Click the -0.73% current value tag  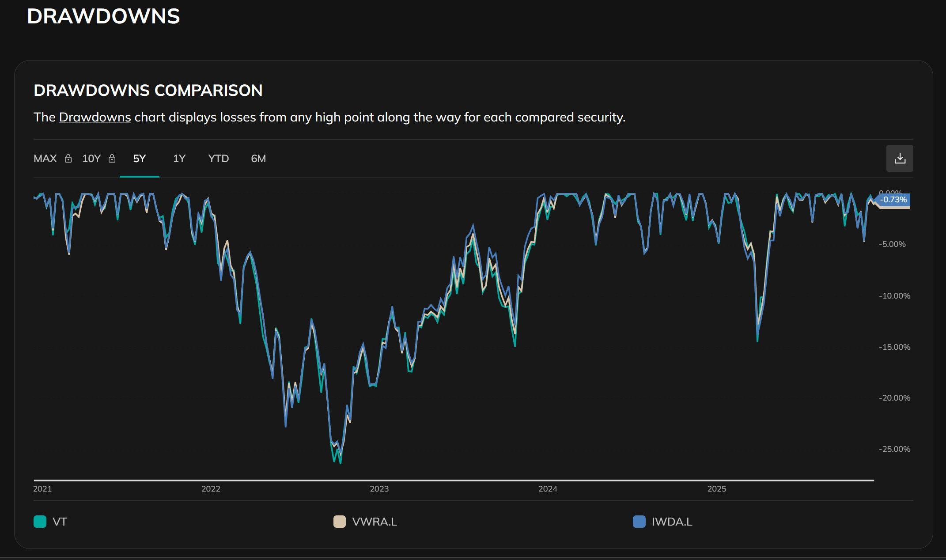click(x=894, y=200)
